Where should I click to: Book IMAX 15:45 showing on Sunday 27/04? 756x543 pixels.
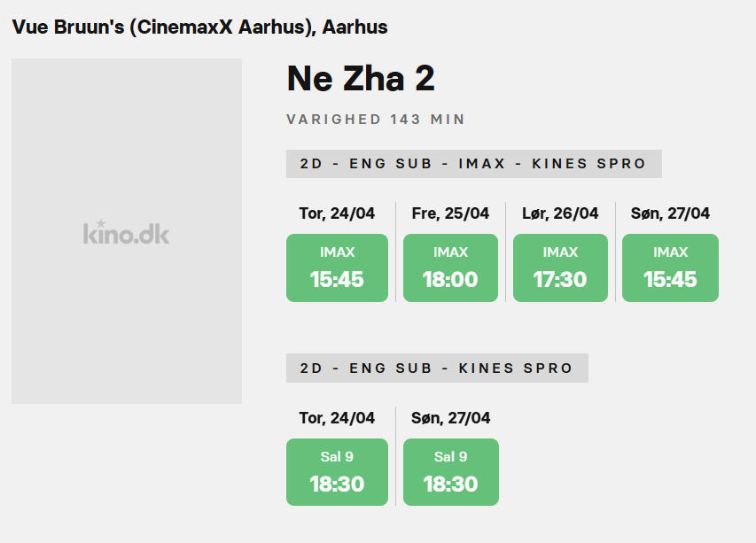click(670, 268)
